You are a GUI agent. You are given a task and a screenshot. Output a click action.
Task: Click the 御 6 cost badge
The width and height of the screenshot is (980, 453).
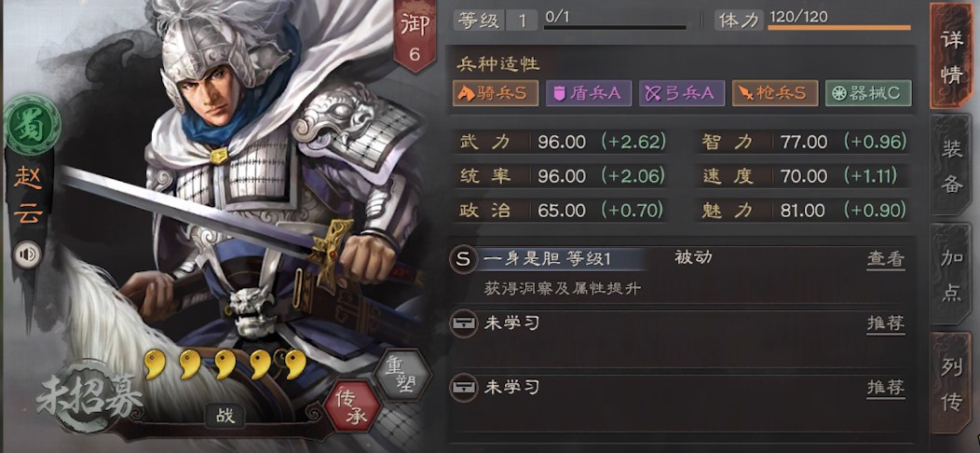(x=414, y=36)
